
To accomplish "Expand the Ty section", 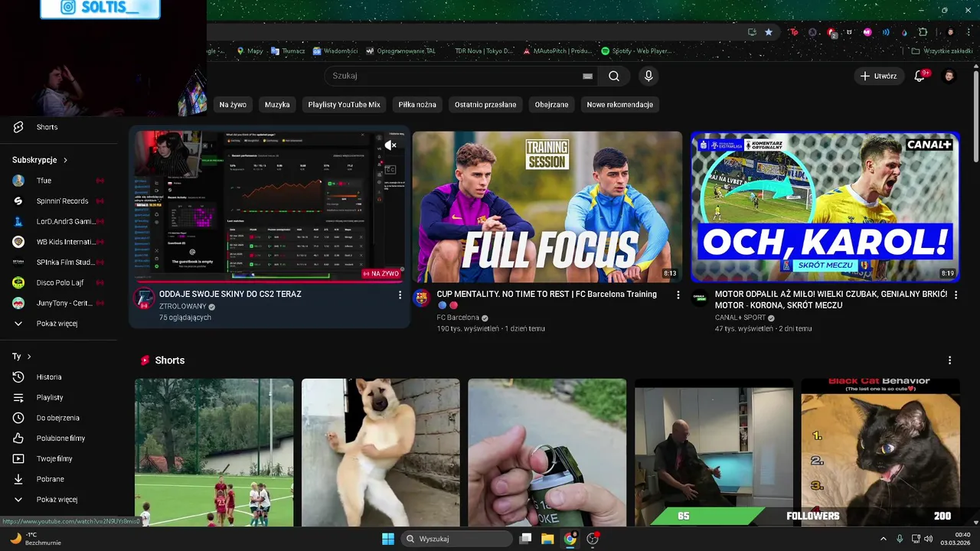I will click(22, 357).
